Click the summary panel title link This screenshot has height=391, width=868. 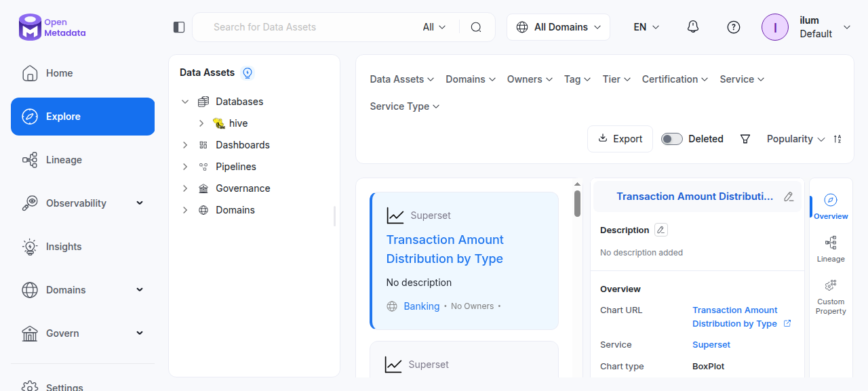coord(694,197)
